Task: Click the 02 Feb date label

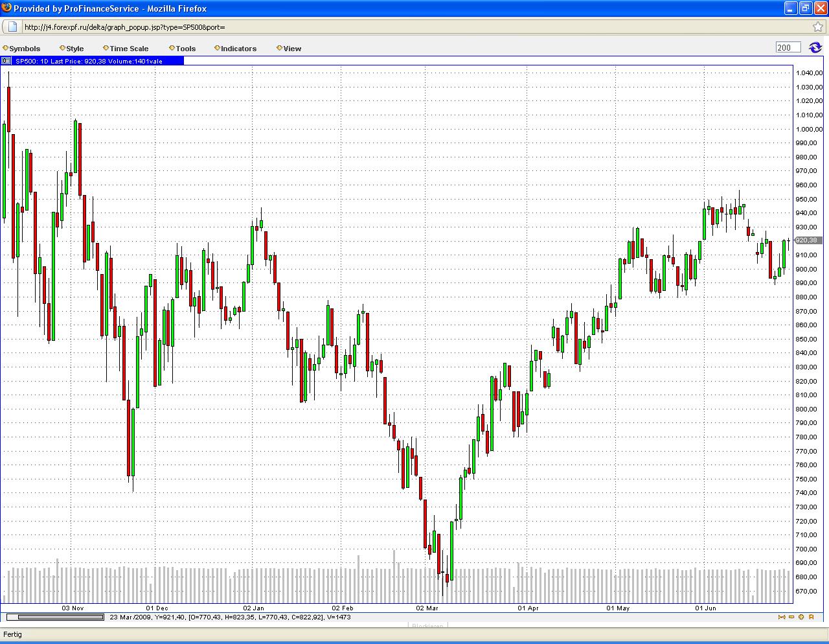Action: click(342, 608)
